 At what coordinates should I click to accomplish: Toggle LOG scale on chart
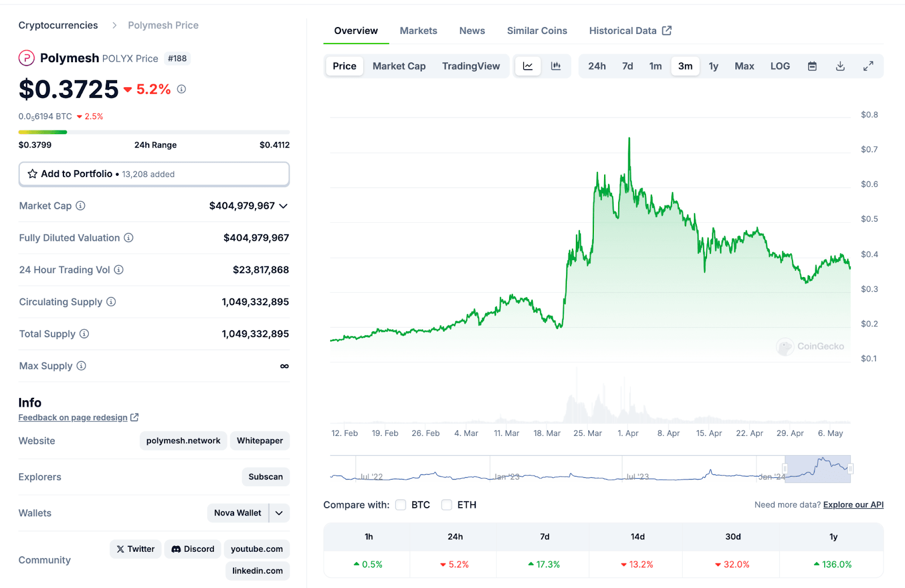(x=780, y=66)
